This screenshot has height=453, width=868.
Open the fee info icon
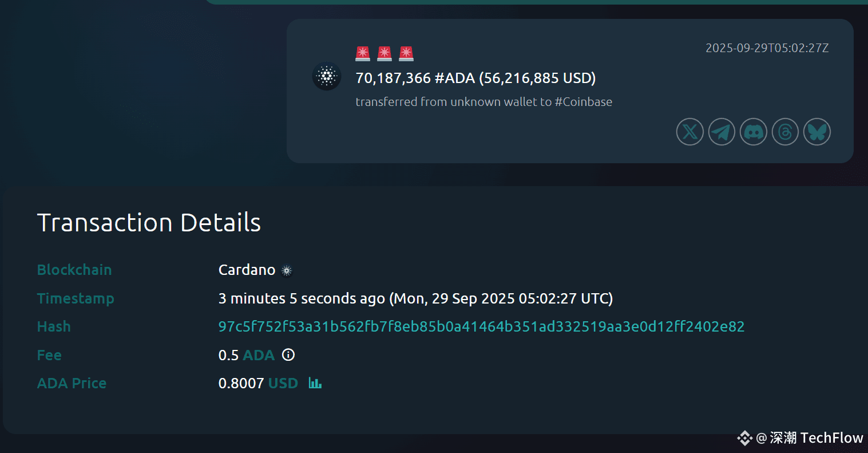(x=288, y=355)
